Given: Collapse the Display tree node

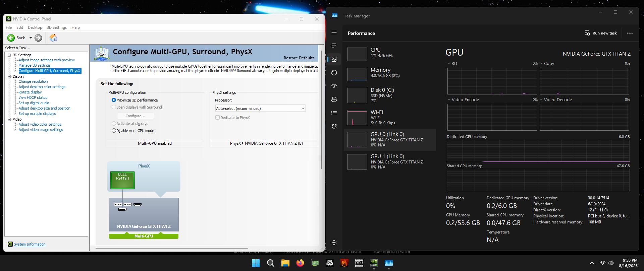Looking at the screenshot, I should click(x=9, y=76).
